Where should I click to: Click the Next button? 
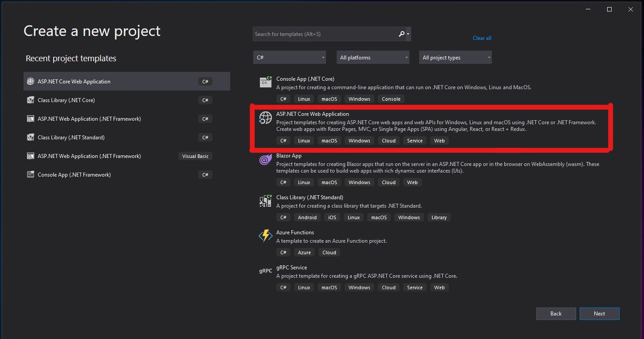[600, 314]
